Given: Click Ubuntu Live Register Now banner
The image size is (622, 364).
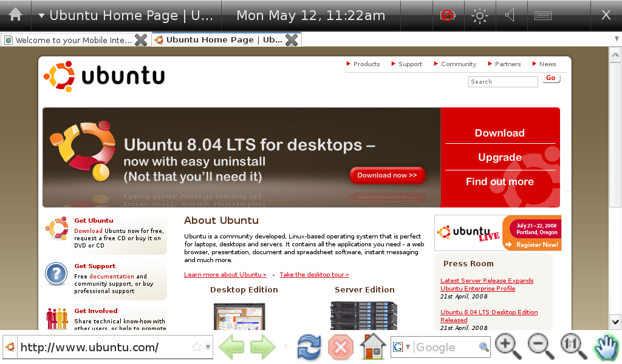Looking at the screenshot, I should point(498,233).
